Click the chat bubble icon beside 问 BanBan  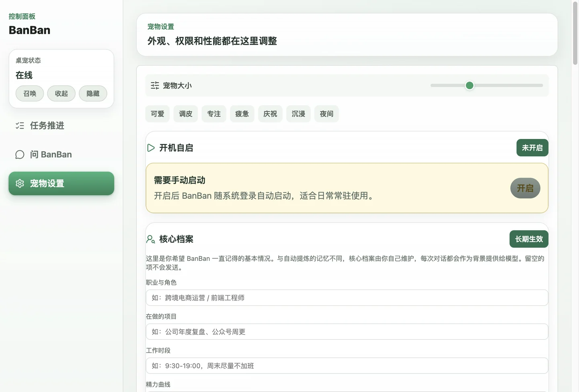(20, 155)
